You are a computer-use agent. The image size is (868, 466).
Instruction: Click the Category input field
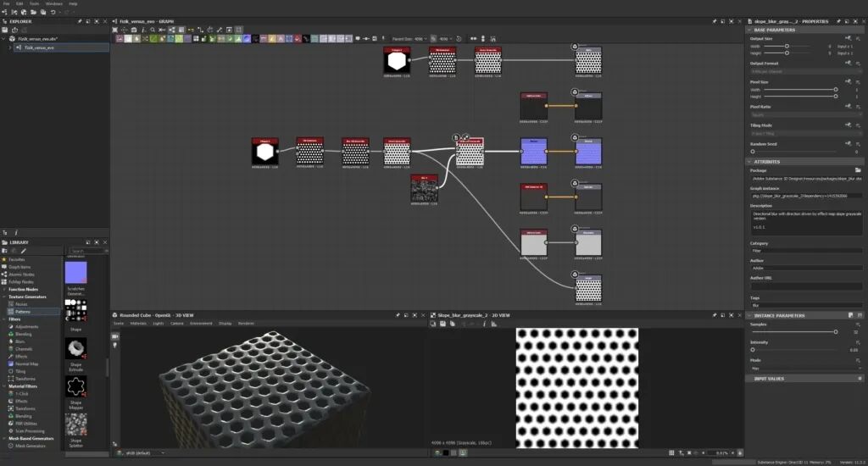tap(805, 251)
